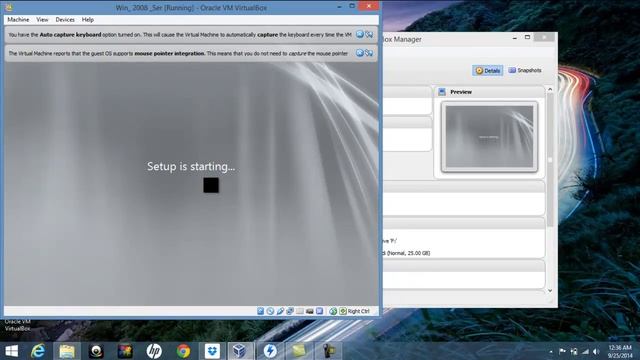The width and height of the screenshot is (640, 360).
Task: Launch Internet Explorer from the taskbar
Action: pos(38,351)
